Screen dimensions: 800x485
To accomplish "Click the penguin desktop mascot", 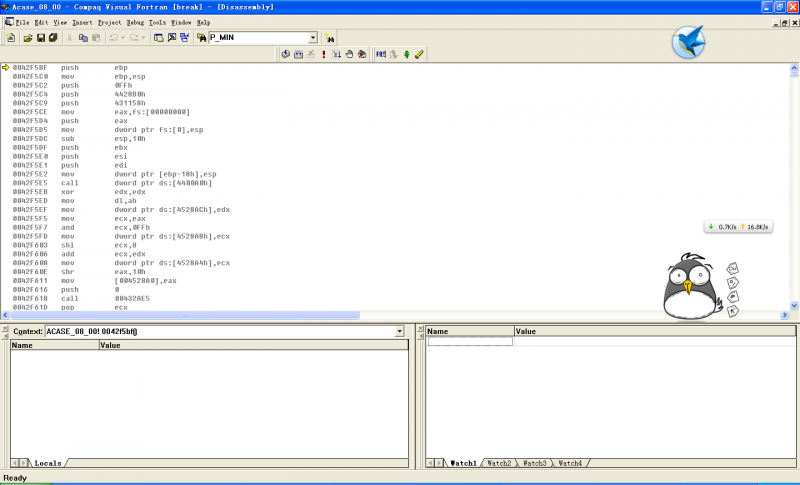I will click(693, 287).
